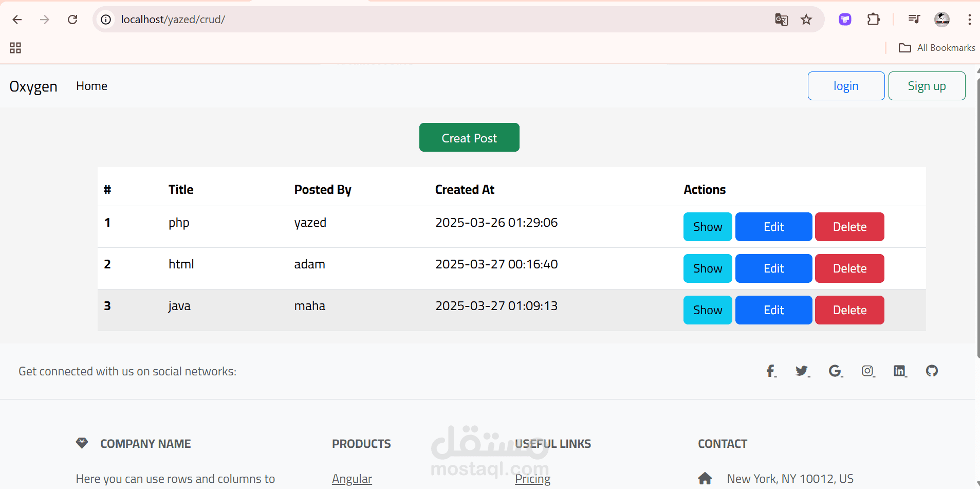Click the Oxygen brand logo
Viewport: 980px width, 489px height.
click(x=33, y=86)
